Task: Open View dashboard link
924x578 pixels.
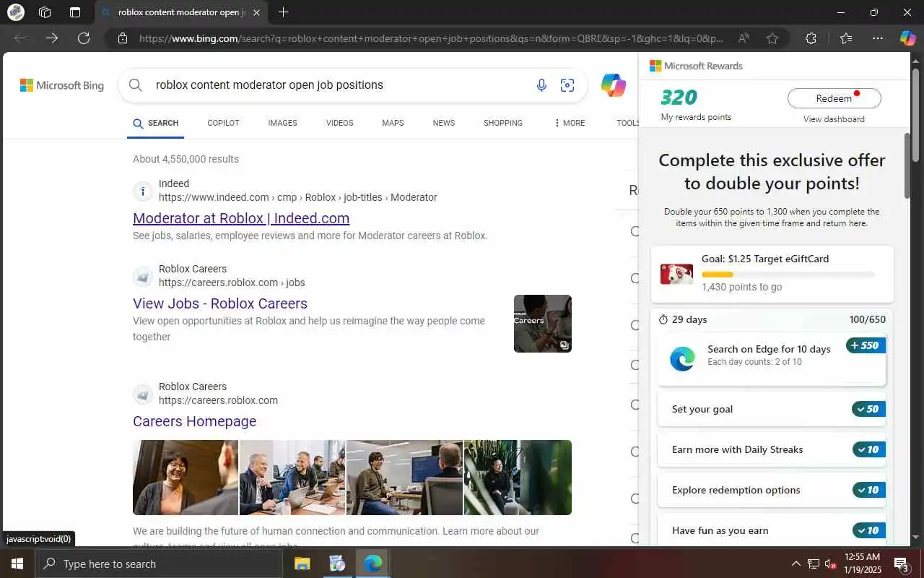Action: (834, 119)
